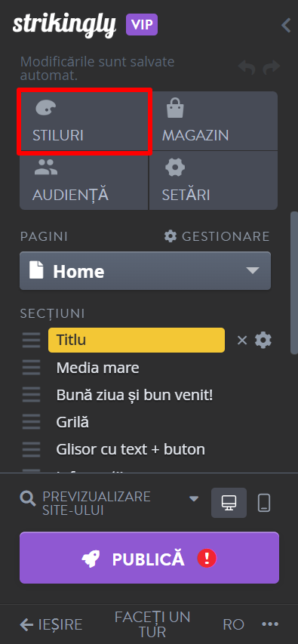Viewport: 298px width, 644px height.
Task: Remove the Titlu section with X
Action: pos(242,340)
